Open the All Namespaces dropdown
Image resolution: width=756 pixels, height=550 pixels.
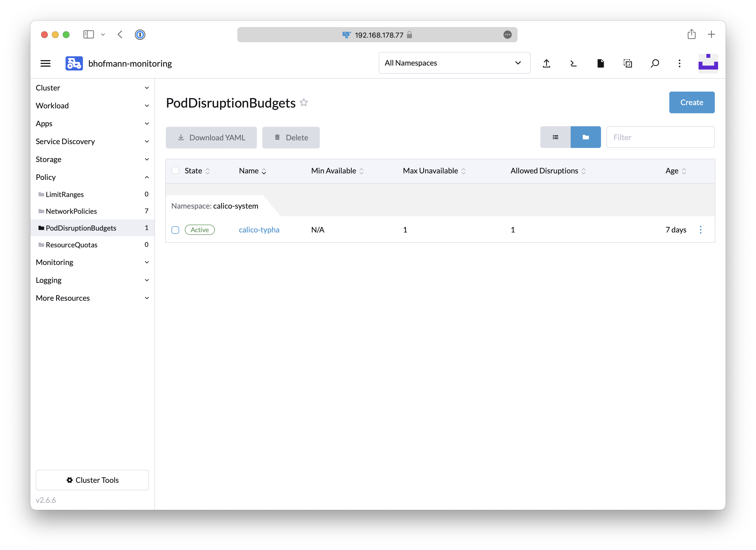tap(454, 63)
